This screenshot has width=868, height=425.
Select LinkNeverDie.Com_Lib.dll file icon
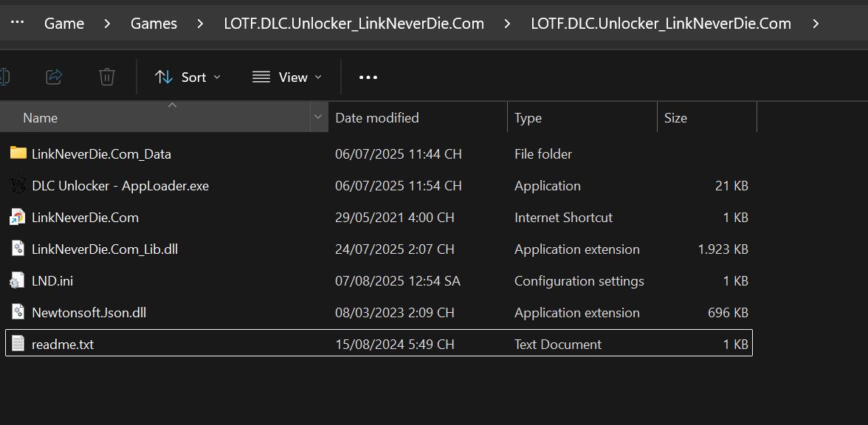(18, 249)
